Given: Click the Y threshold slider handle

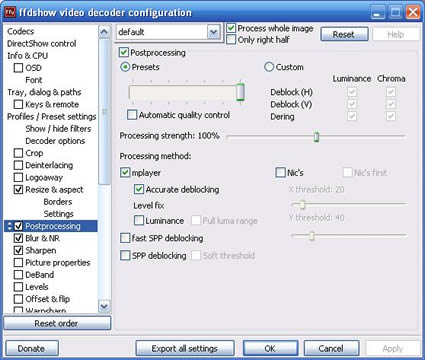Looking at the screenshot, I should click(312, 236).
